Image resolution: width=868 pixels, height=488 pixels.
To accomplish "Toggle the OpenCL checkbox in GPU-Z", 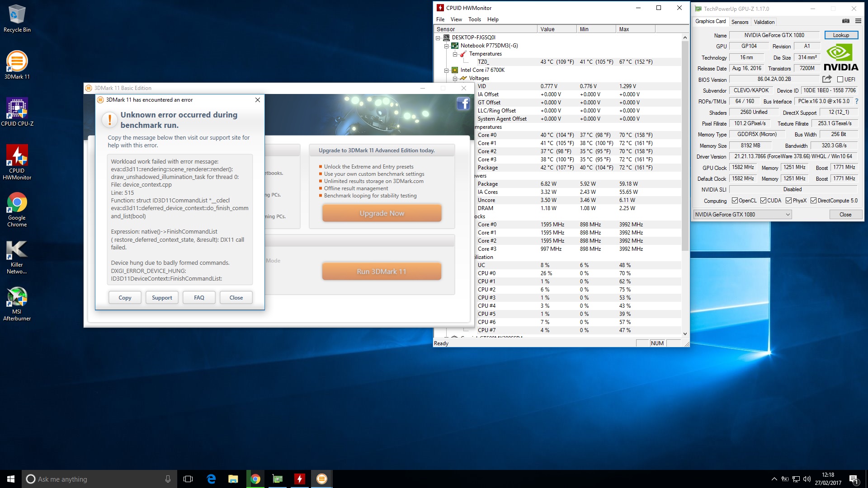I will [735, 201].
